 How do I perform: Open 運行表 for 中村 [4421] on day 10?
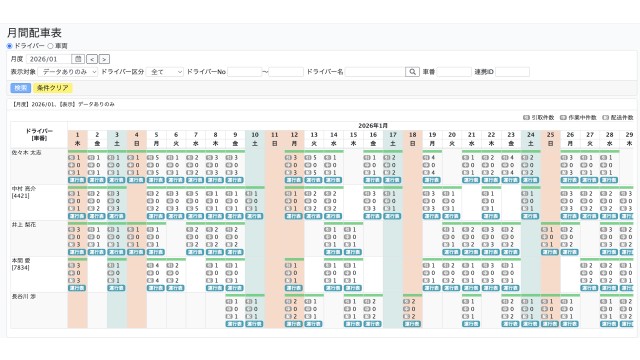(254, 216)
